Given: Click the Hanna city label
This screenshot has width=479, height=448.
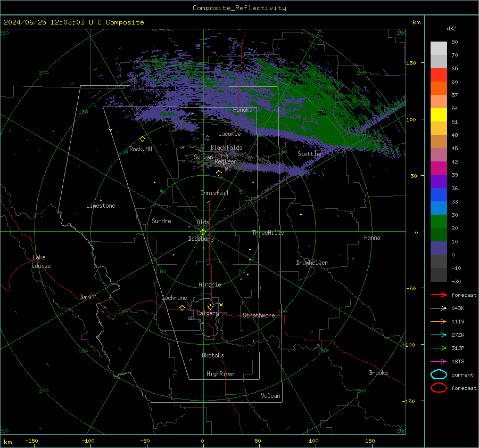Looking at the screenshot, I should pos(372,238).
